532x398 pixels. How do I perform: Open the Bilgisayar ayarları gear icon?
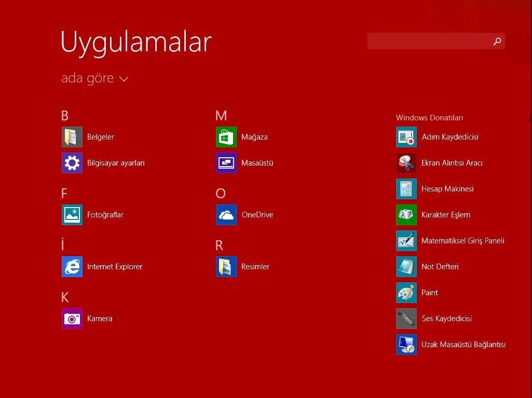tap(72, 163)
